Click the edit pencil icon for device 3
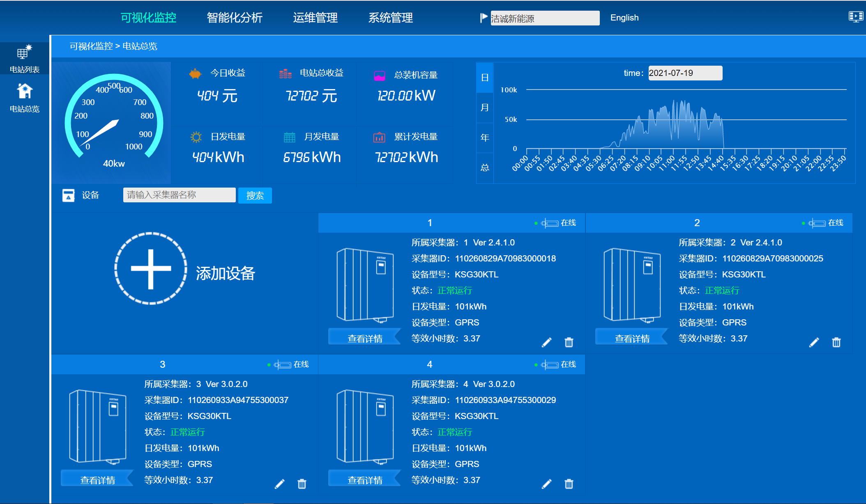 tap(279, 484)
